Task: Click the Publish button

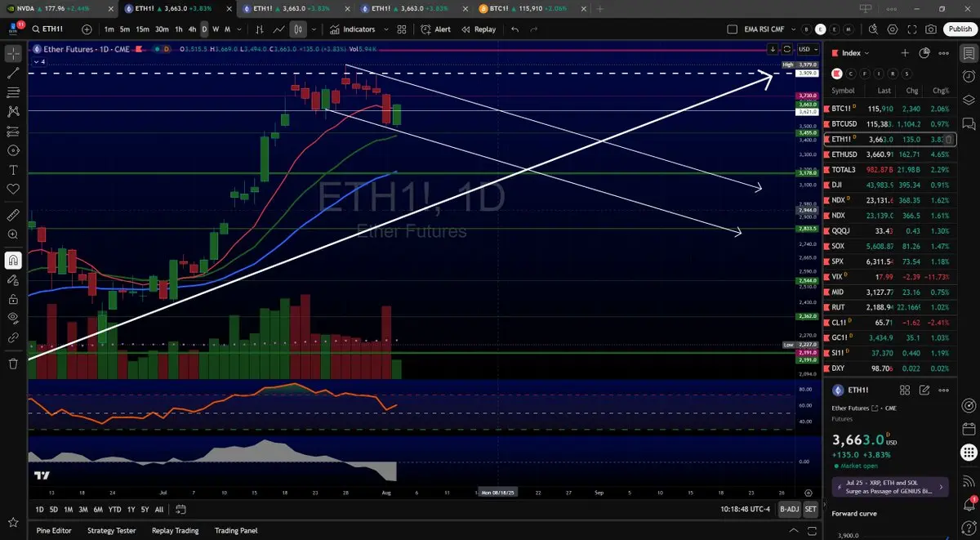Action: click(960, 29)
